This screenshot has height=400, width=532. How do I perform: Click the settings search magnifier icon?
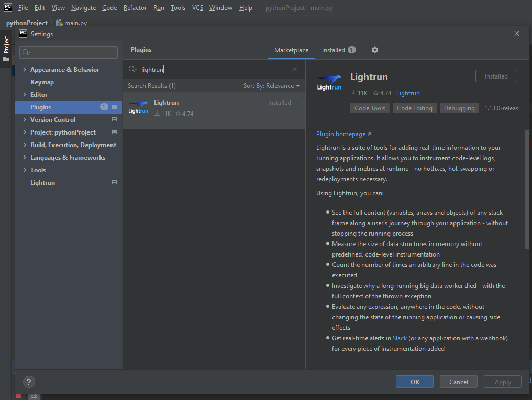(26, 52)
